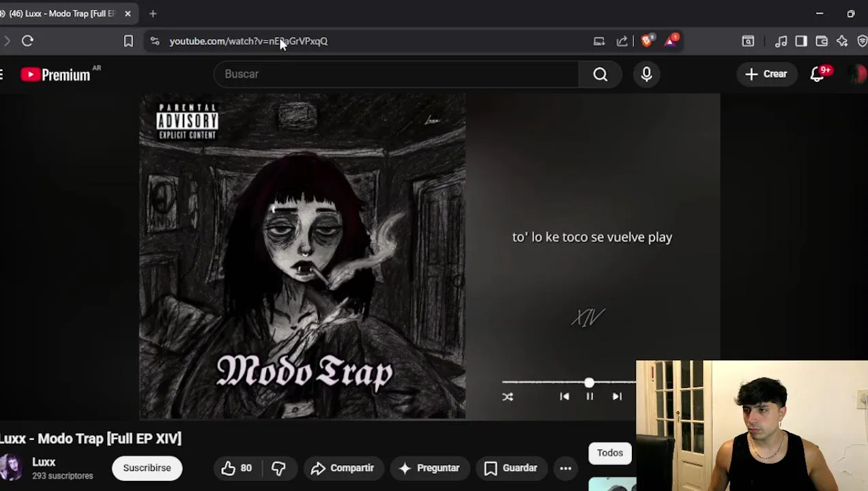Open the tab search icon in toolbar
The image size is (868, 491).
pyautogui.click(x=748, y=41)
